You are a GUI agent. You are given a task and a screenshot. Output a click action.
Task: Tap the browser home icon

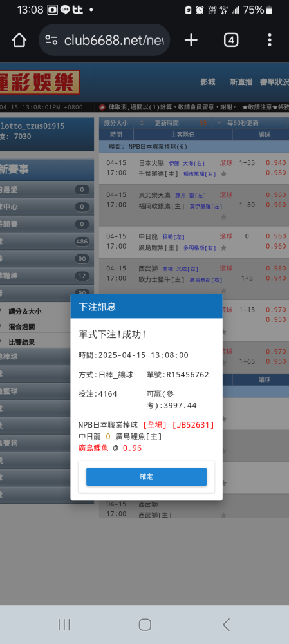coord(19,40)
